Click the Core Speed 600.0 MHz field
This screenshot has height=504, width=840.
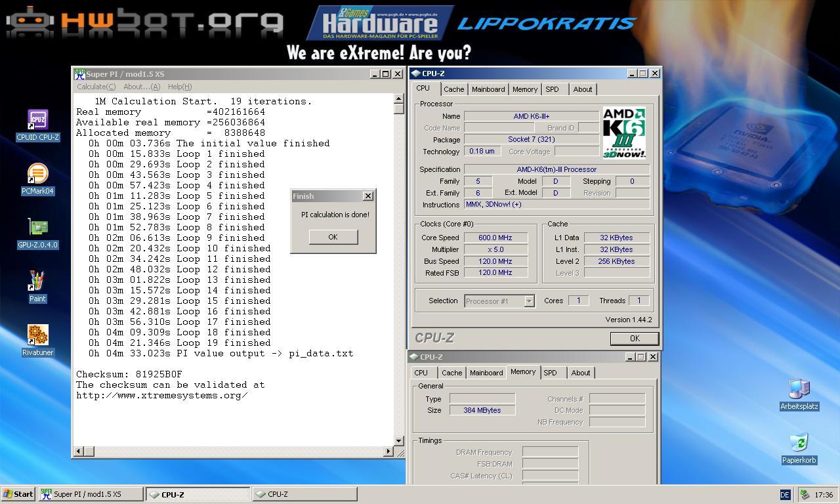pyautogui.click(x=495, y=238)
